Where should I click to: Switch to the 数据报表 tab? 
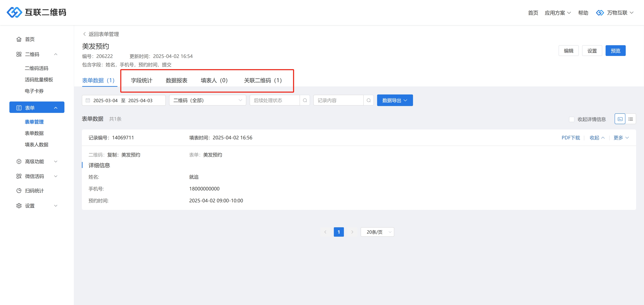click(x=176, y=80)
